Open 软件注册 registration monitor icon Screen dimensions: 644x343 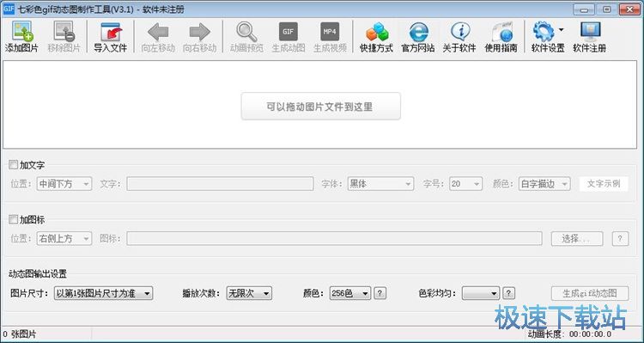(x=590, y=32)
